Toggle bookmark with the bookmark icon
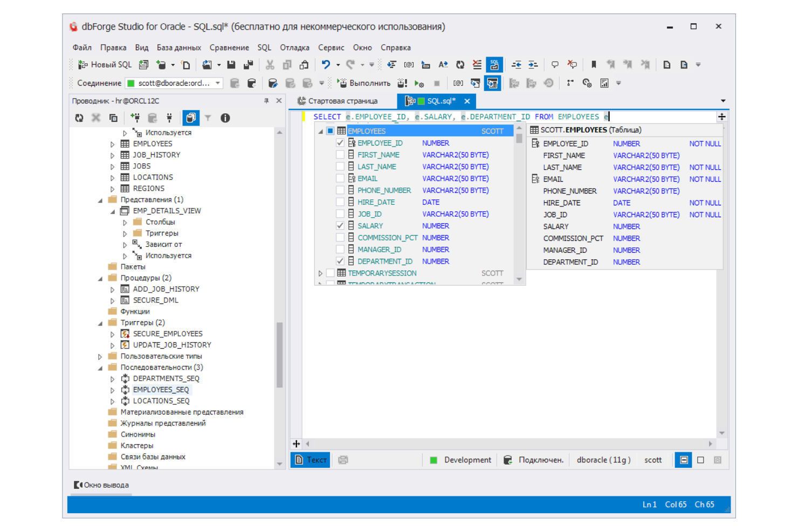Screen dimensions: 798x532 (594, 65)
